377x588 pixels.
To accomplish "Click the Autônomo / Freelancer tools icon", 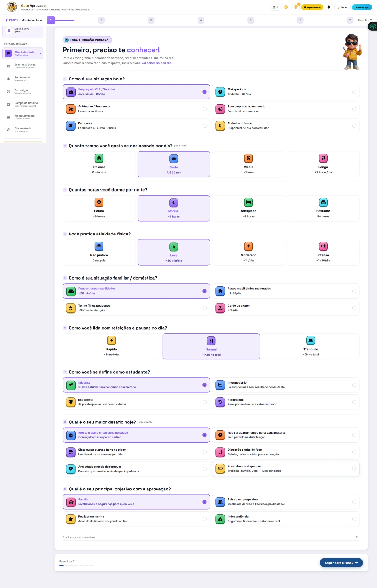I will [x=71, y=109].
